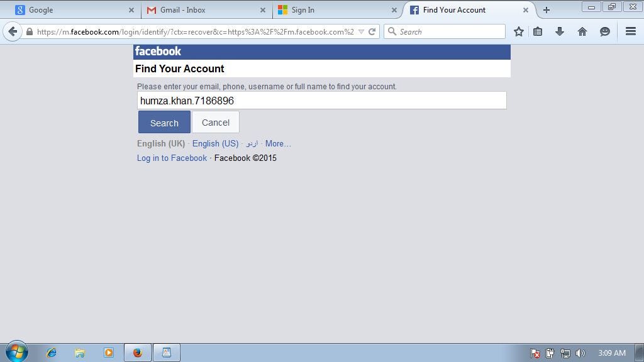Click the Find Your Account heading text
The image size is (644, 362).
tap(179, 69)
